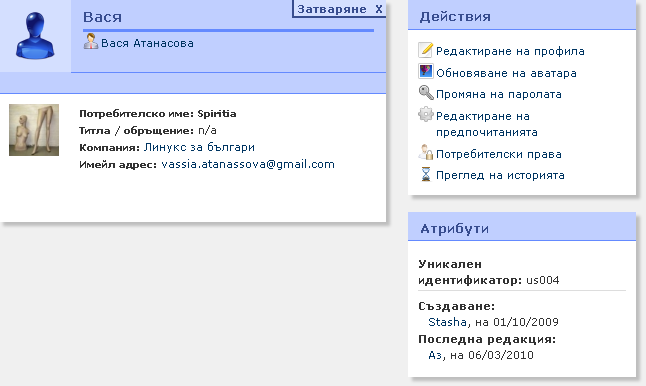Open the Stasha creator link
Viewport: 646px width, 386px height.
(x=447, y=322)
